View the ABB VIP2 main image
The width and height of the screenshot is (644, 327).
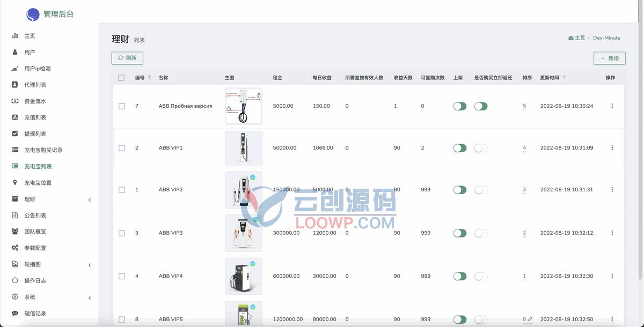244,190
